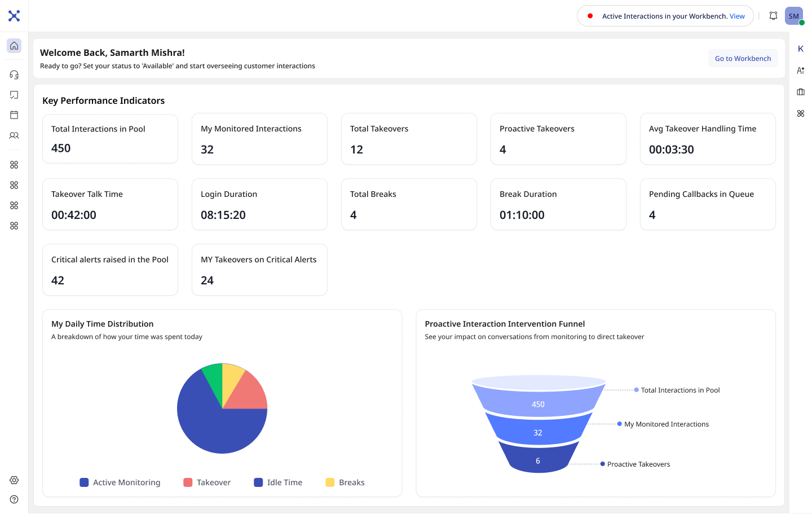The image size is (812, 514).
Task: Select the Proactive Takeovers KPI card
Action: (x=558, y=139)
